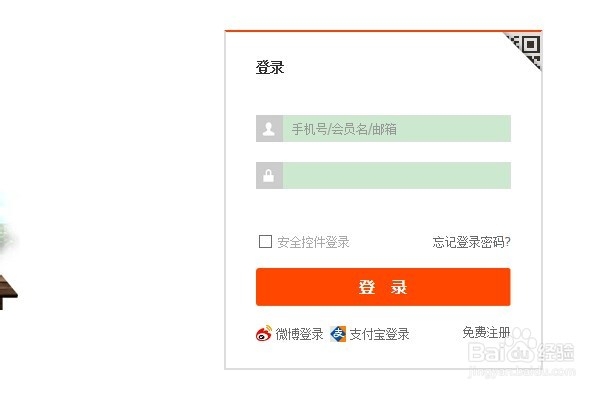
Task: Click the orange 登录 submit button
Action: pyautogui.click(x=383, y=287)
